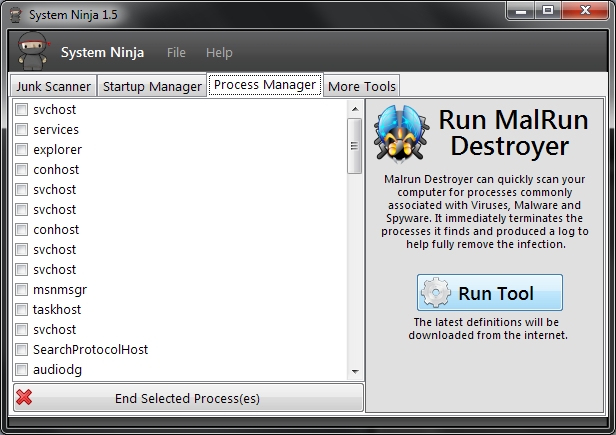This screenshot has height=435, width=616.
Task: Click the process list scrollbar thumb
Action: pyautogui.click(x=354, y=146)
